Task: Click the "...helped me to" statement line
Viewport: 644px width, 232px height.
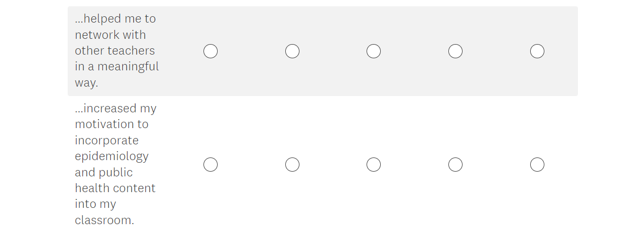Action: [x=115, y=19]
